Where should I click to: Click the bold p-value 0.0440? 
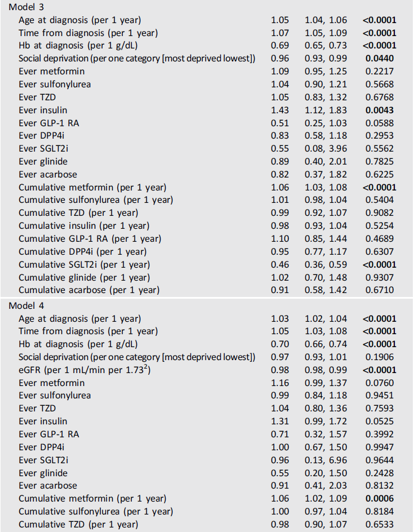pyautogui.click(x=380, y=59)
